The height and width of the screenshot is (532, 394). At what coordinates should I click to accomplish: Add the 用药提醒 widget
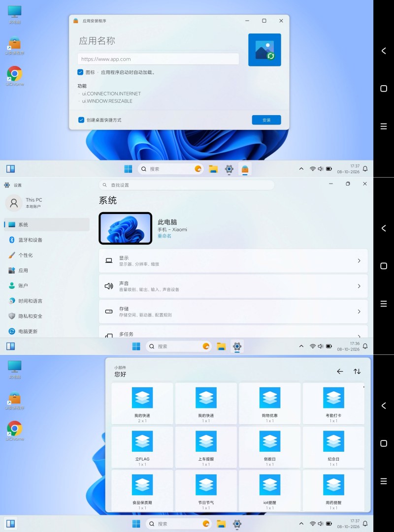(x=333, y=491)
